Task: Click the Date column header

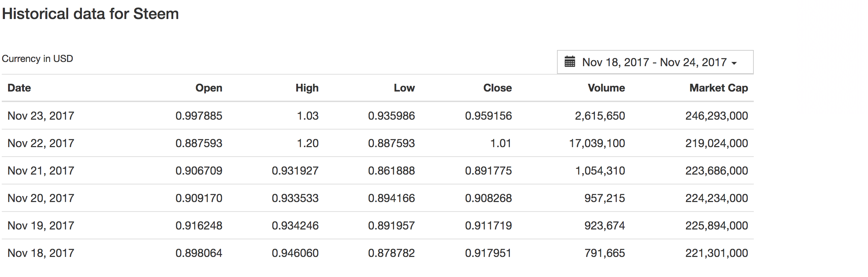Action: coord(19,88)
